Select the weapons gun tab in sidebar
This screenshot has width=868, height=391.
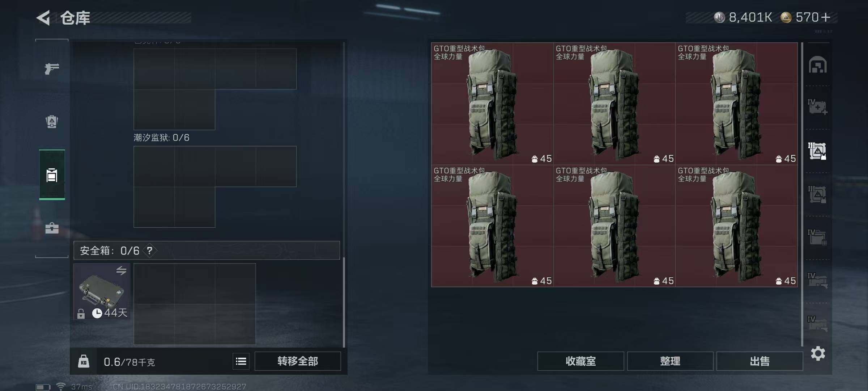pos(52,68)
